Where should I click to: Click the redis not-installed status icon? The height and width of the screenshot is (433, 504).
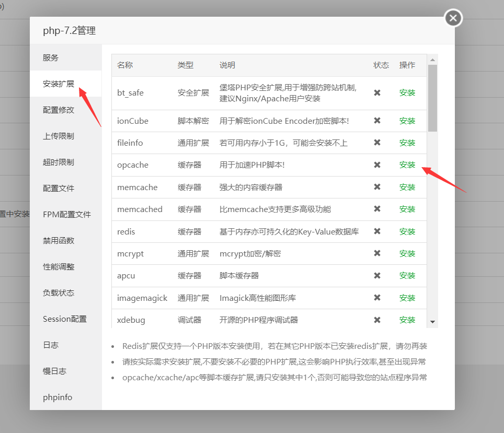(x=377, y=231)
